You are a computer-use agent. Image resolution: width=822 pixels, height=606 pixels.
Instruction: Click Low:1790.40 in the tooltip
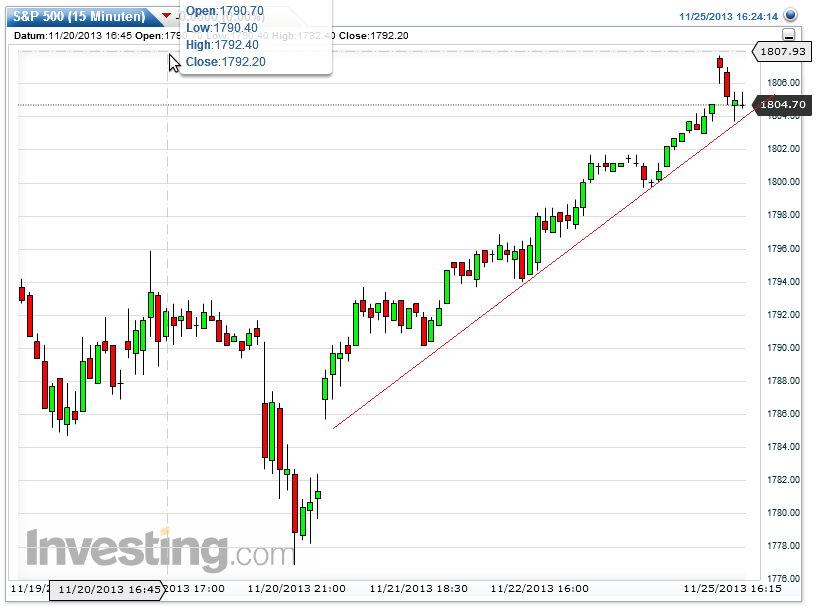coord(222,28)
